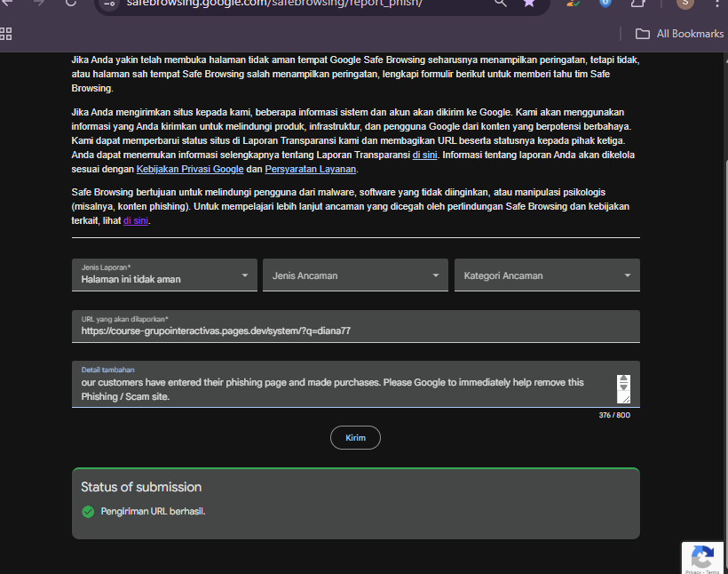The image size is (728, 574).
Task: Click the '376 / 800' character counter
Action: (614, 415)
